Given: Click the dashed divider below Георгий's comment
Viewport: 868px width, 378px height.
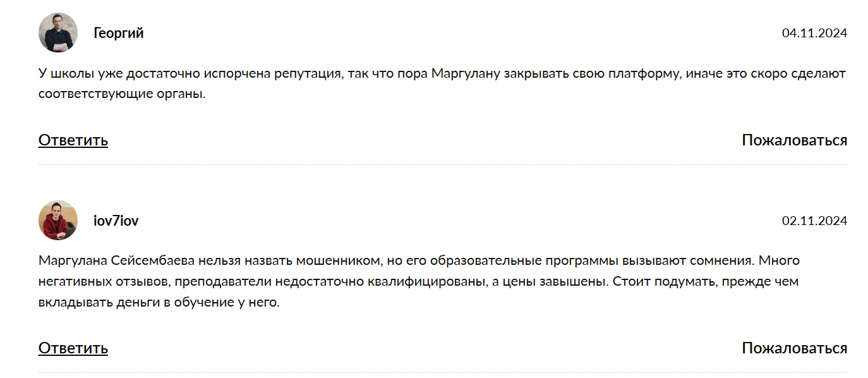Looking at the screenshot, I should point(443,165).
